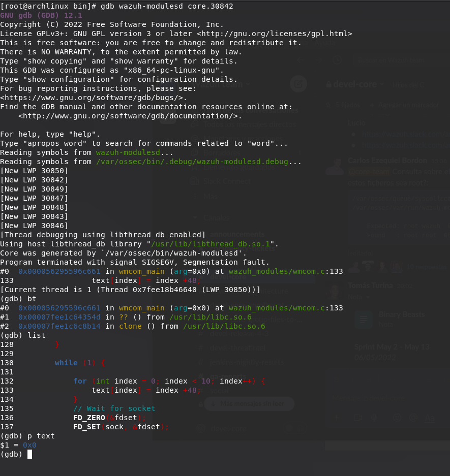Image resolution: width=450 pixels, height=476 pixels.
Task: Expand the devel-core channel name dropdown
Action: (382, 84)
